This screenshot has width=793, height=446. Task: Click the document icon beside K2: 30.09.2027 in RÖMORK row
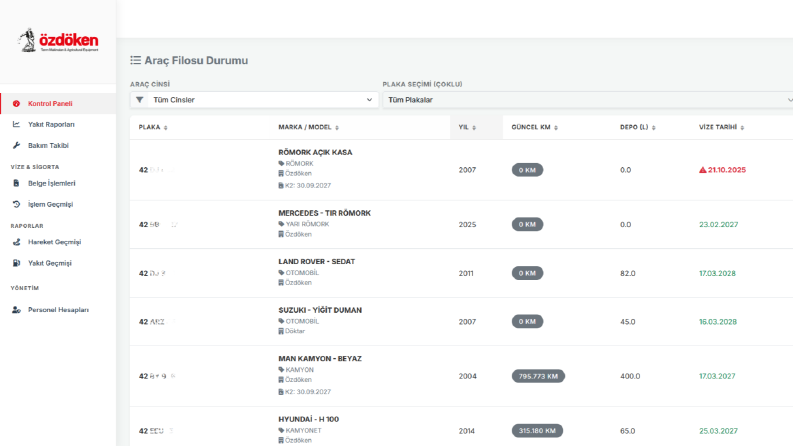click(x=281, y=186)
